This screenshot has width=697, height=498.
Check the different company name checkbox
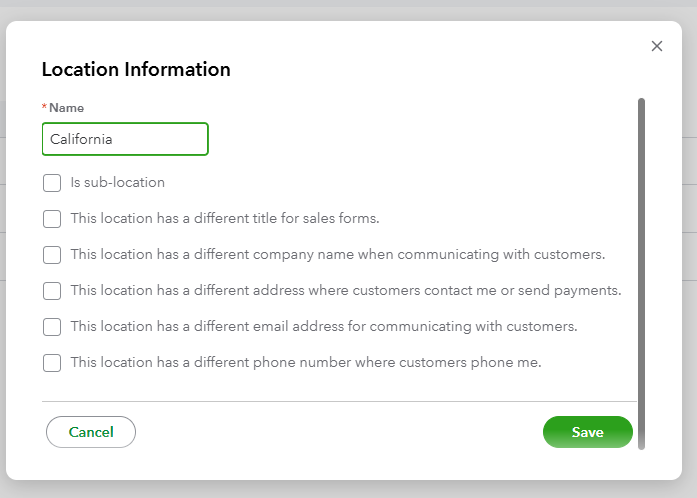point(52,255)
